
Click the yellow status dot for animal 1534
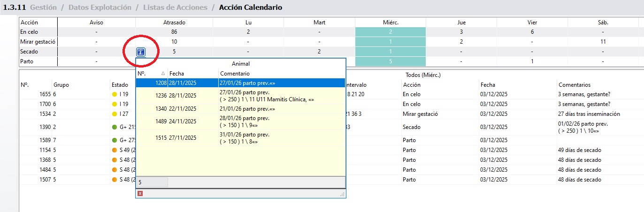[x=115, y=114]
